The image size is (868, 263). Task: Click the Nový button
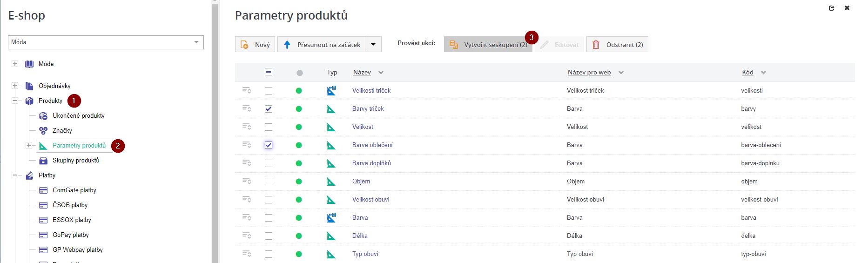(x=255, y=45)
